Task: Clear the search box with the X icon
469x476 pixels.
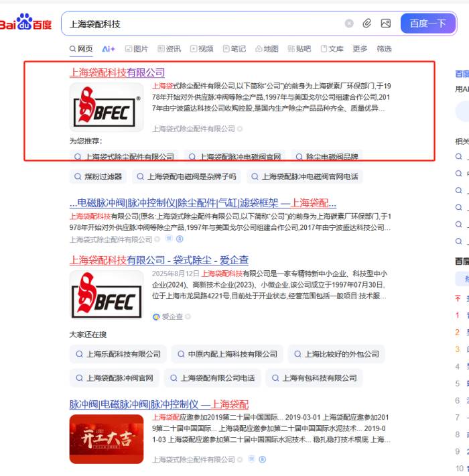Action: tap(349, 23)
